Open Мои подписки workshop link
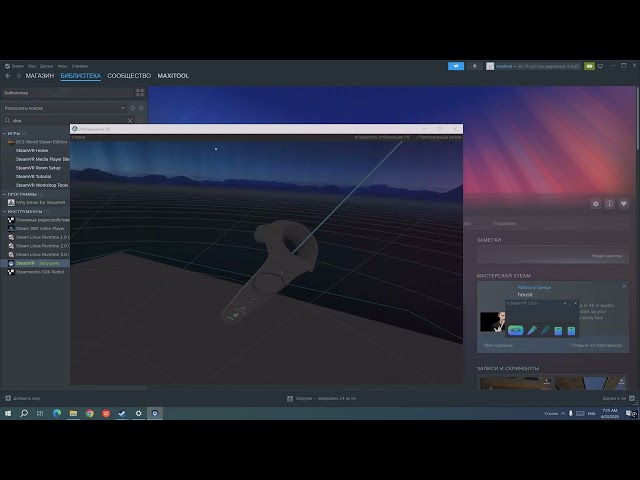640x480 pixels. coord(498,345)
